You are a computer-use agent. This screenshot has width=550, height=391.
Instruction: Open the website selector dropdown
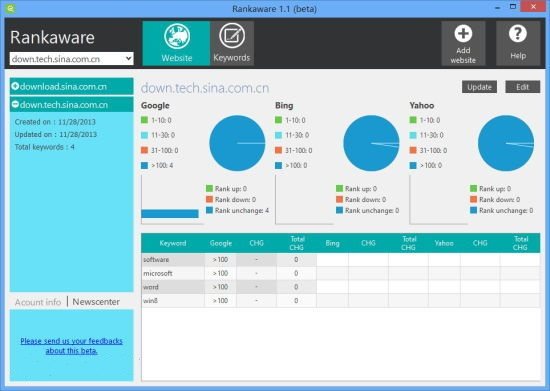(x=72, y=59)
